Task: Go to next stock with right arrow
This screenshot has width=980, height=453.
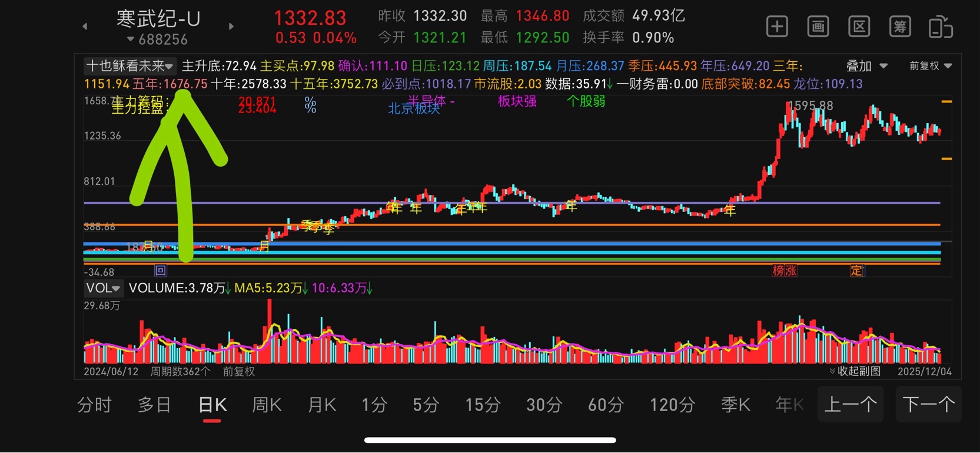Action: pyautogui.click(x=231, y=27)
